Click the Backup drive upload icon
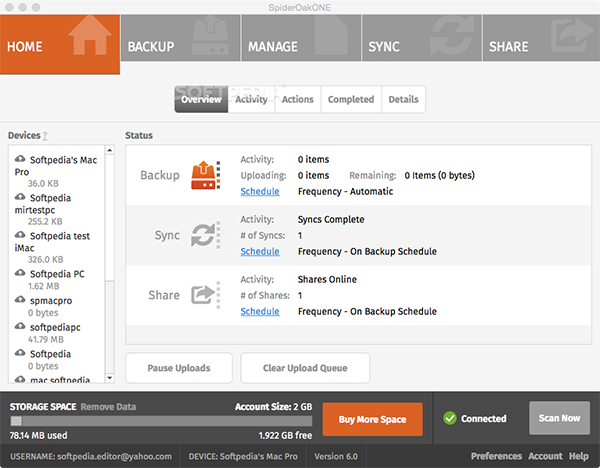The width and height of the screenshot is (600, 468). click(x=205, y=175)
